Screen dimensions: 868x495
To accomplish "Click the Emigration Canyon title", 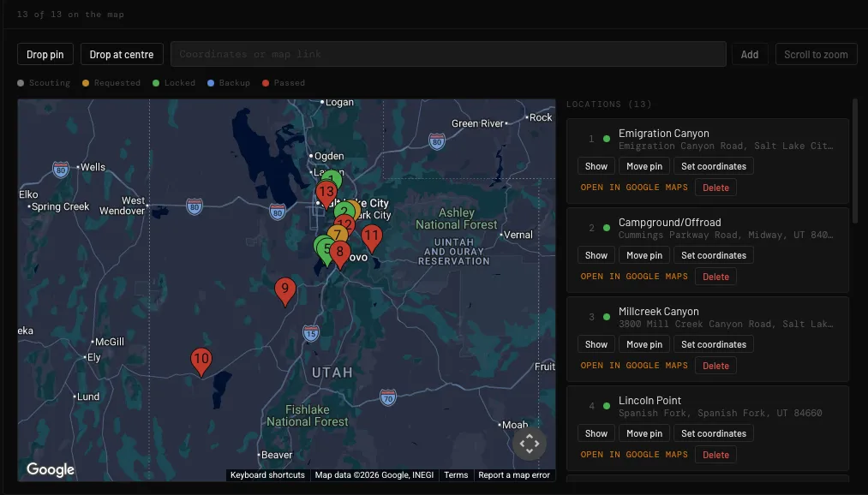I will tap(664, 134).
